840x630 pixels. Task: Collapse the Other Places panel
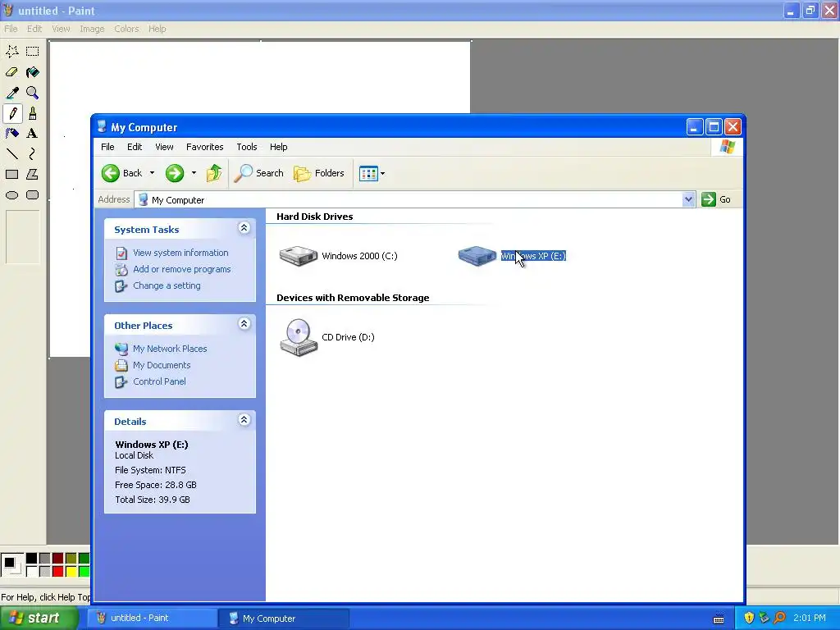pyautogui.click(x=244, y=324)
